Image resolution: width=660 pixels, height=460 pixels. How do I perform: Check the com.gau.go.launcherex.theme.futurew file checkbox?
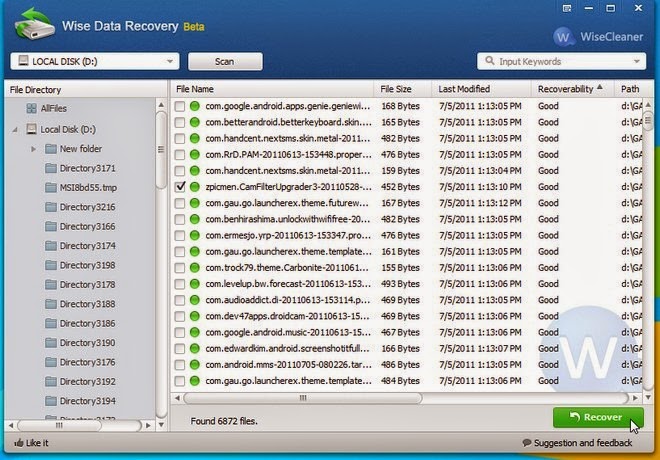coord(180,203)
